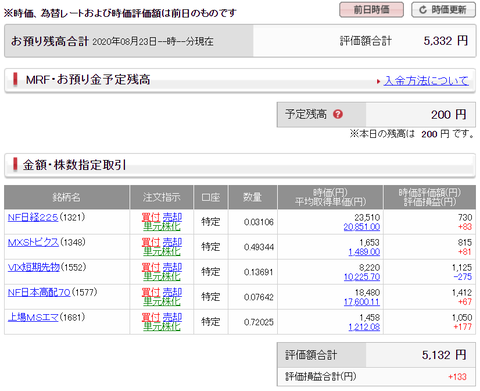Click 単元株化 for MXSトピクス

162,252
